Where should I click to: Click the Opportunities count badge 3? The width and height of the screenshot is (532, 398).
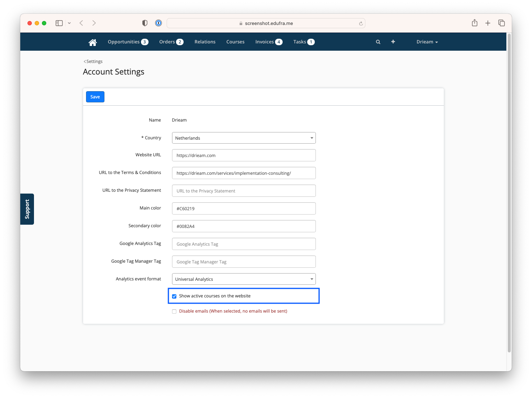[x=145, y=42]
